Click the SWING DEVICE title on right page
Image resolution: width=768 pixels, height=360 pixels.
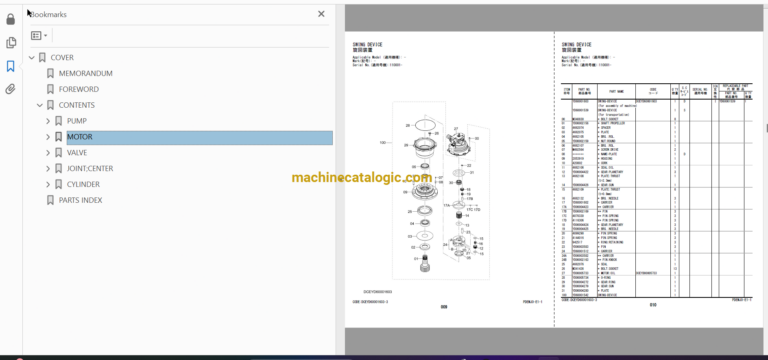576,45
